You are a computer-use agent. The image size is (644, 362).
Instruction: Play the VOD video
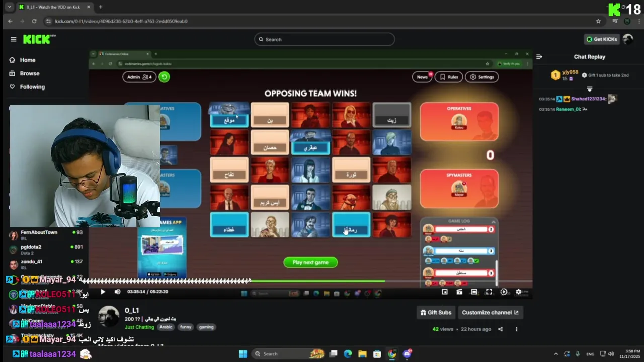click(103, 292)
